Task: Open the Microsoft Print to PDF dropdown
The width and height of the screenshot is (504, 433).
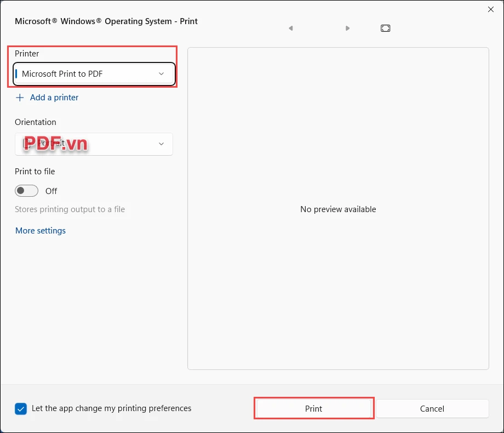Action: pos(94,74)
